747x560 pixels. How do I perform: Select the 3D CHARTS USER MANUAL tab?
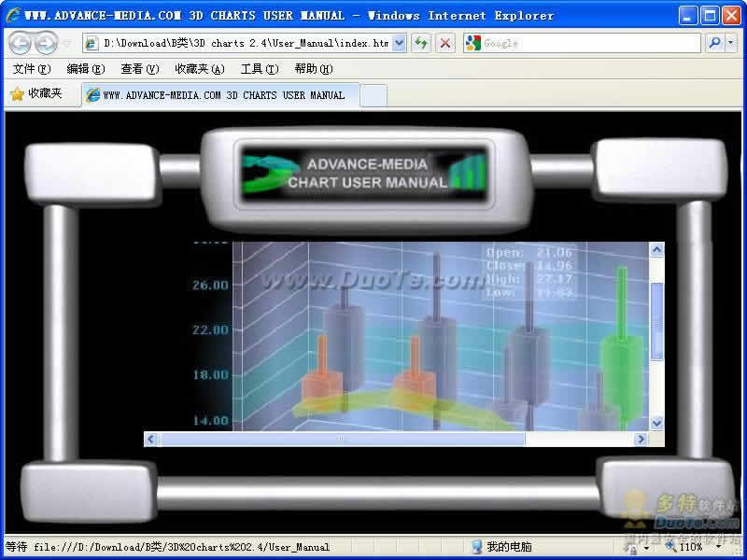[220, 95]
